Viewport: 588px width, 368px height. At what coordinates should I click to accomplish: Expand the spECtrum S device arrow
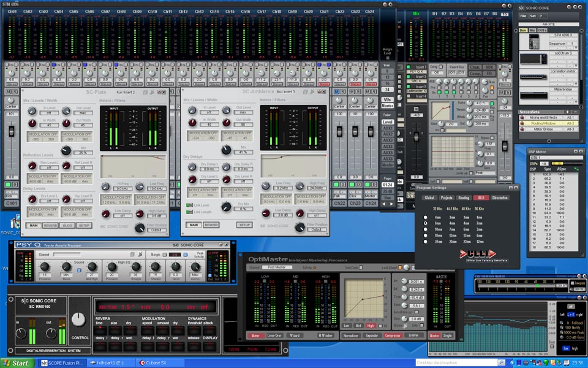click(x=576, y=66)
